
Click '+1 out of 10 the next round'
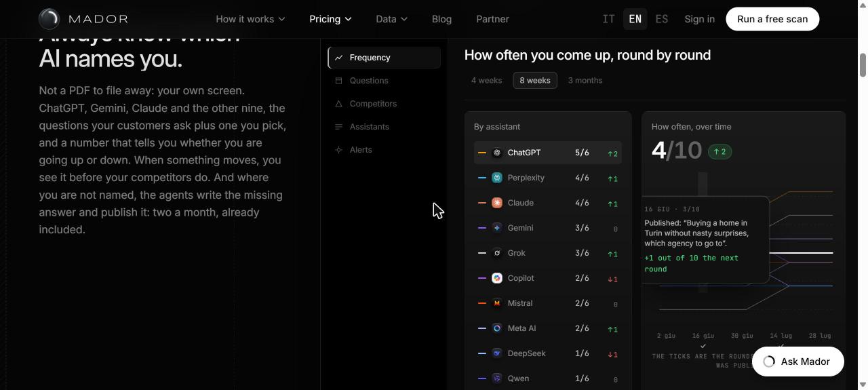point(692,263)
